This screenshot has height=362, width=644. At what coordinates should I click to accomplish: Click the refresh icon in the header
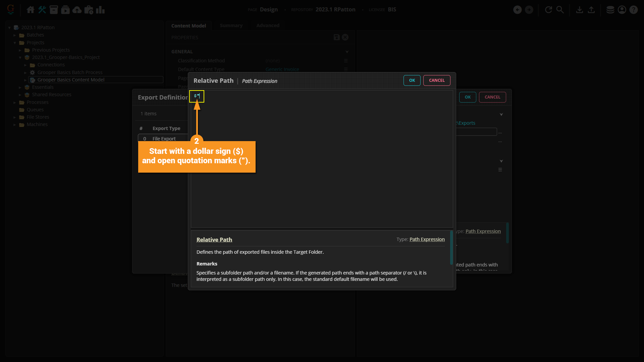(548, 10)
